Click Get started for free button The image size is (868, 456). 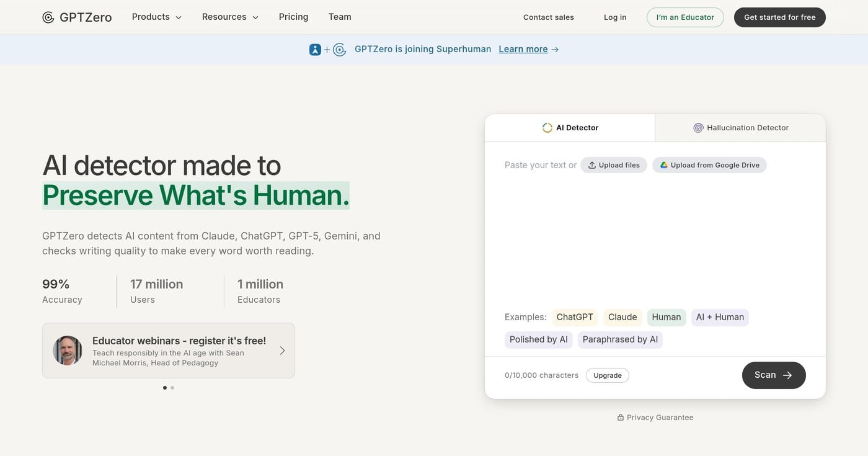[x=780, y=17]
